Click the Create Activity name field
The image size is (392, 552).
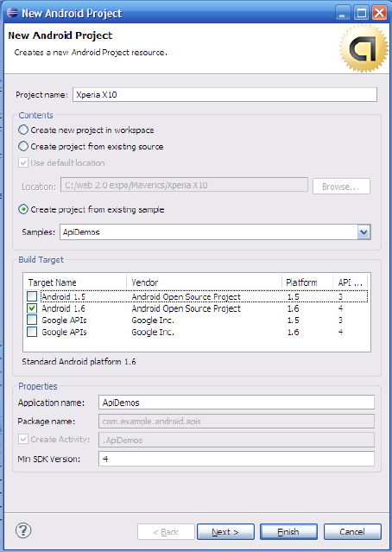click(x=237, y=440)
